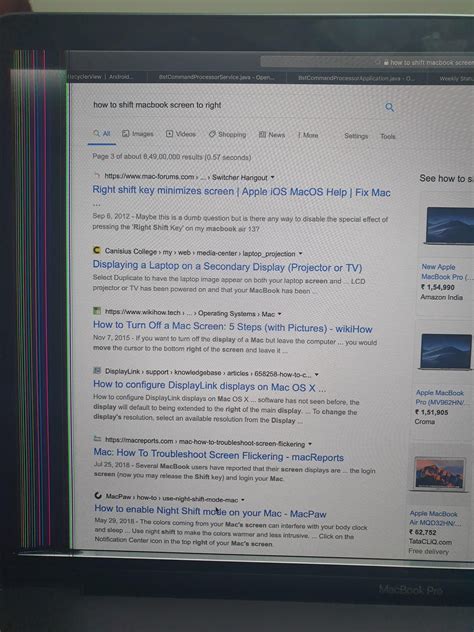This screenshot has height=632, width=474.
Task: Open 'New Apple MacBook Pro' shopping link
Action: pyautogui.click(x=445, y=272)
